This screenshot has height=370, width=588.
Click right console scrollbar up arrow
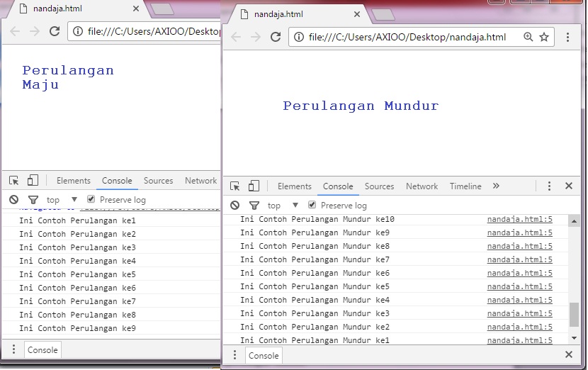(574, 221)
